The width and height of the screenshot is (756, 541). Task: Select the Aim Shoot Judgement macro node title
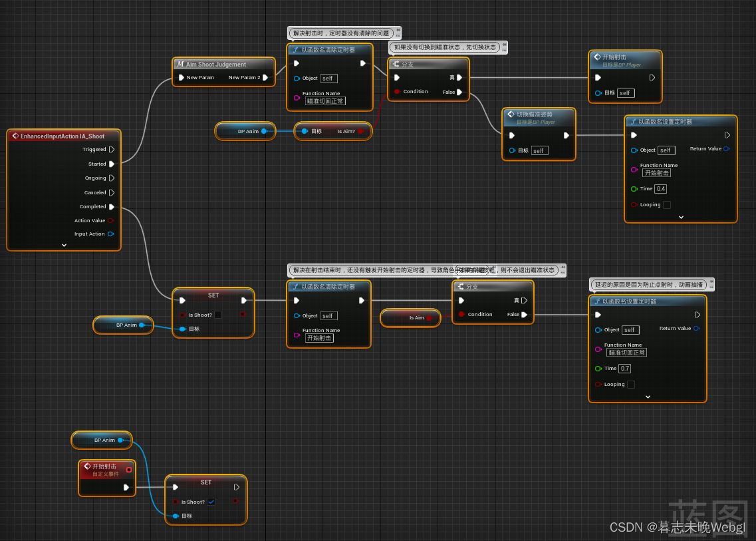click(216, 64)
